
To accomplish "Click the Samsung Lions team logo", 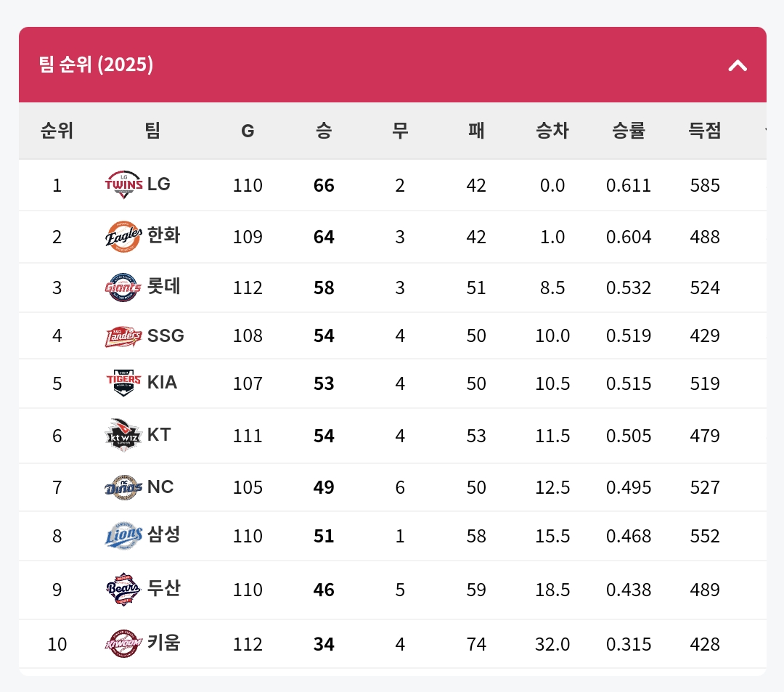I will pyautogui.click(x=123, y=537).
